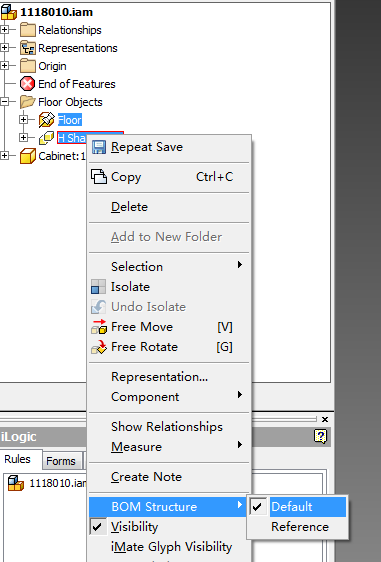Click the Origin folder icon
The image size is (381, 562).
(28, 66)
